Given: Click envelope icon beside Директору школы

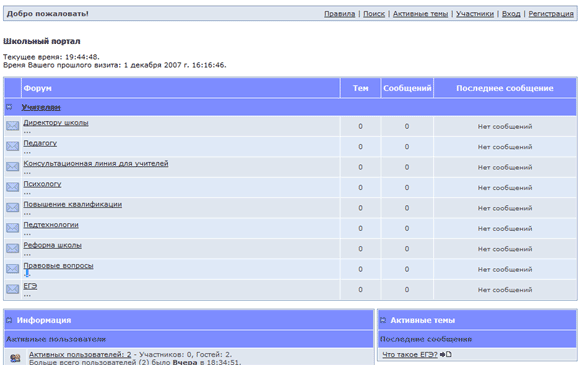Looking at the screenshot, I should coord(13,126).
